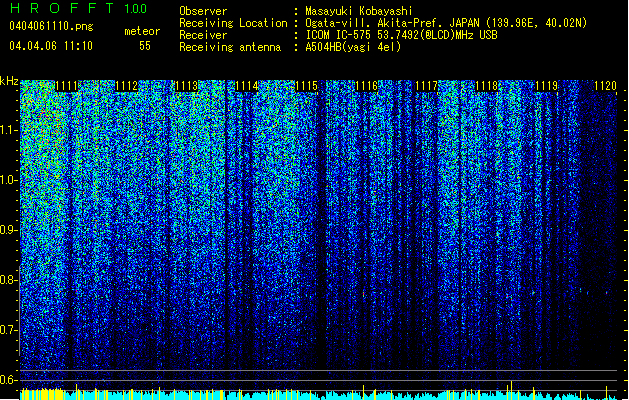Image resolution: width=629 pixels, height=400 pixels.
Task: Click time marker 1115
Action: (306, 86)
